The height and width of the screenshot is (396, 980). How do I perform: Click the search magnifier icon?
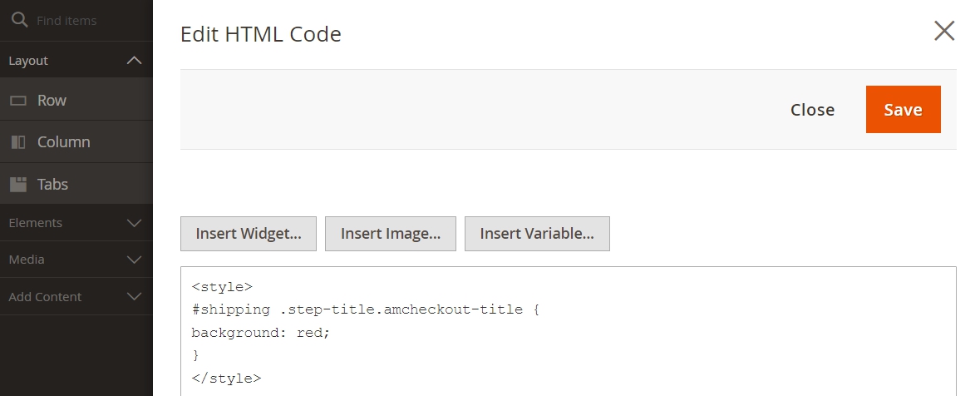[x=19, y=20]
